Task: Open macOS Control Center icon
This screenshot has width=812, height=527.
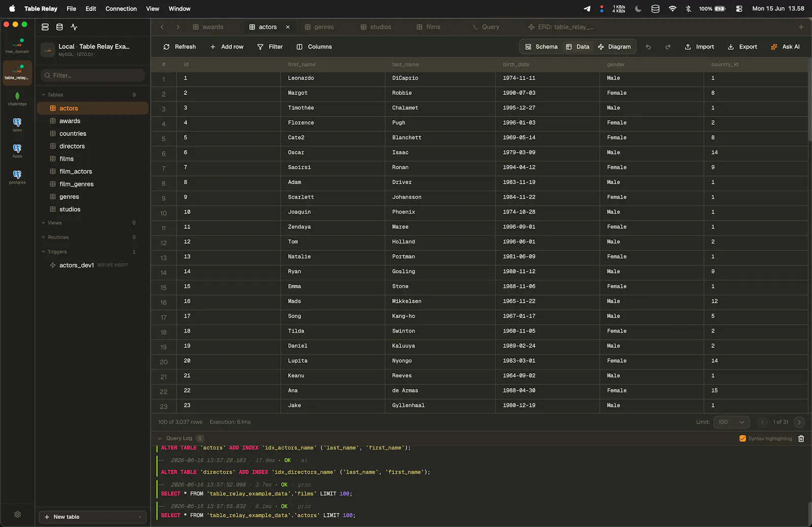Action: (739, 9)
